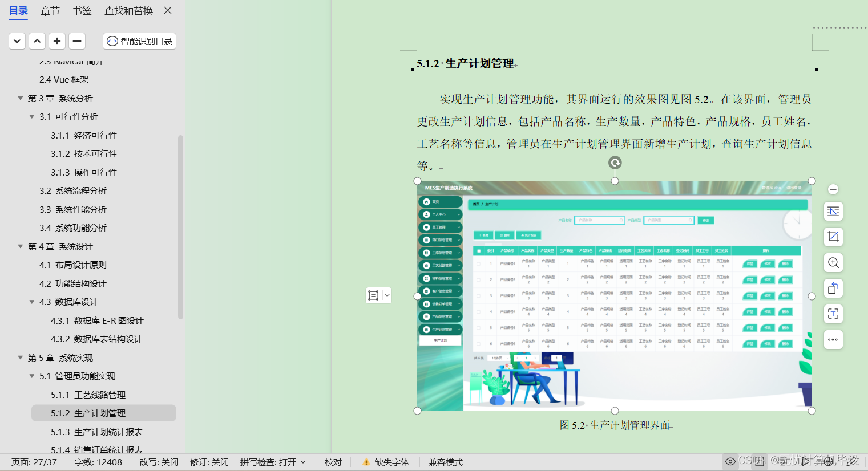
Task: Toggle 修订 (track changes) in the status bar
Action: [209, 462]
